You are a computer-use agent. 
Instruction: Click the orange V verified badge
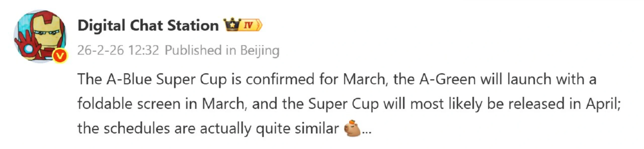pos(60,56)
